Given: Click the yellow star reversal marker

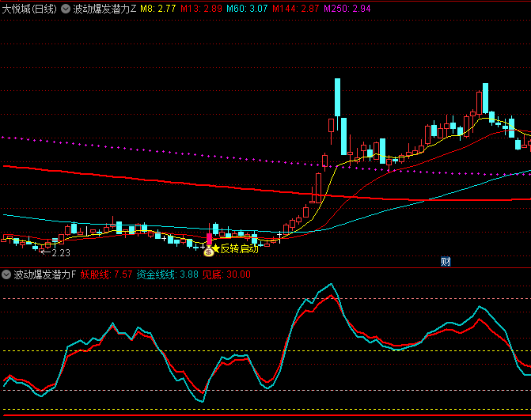Looking at the screenshot, I should point(216,248).
